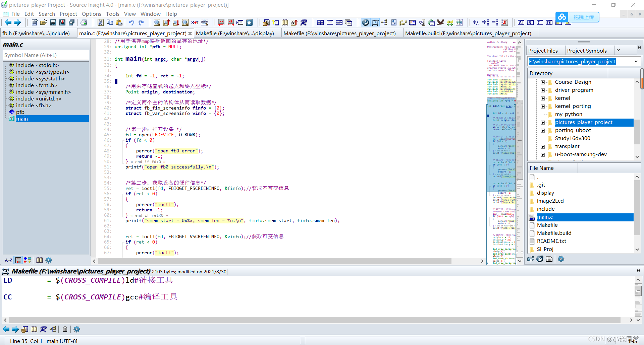Viewport: 644px width, 345px height.
Task: Print the file using printer icon
Action: tap(84, 22)
